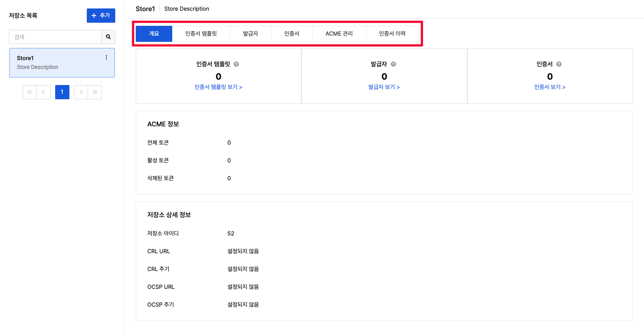The height and width of the screenshot is (336, 644).
Task: Follow the 인증서 템플릿 보기 link
Action: 218,87
